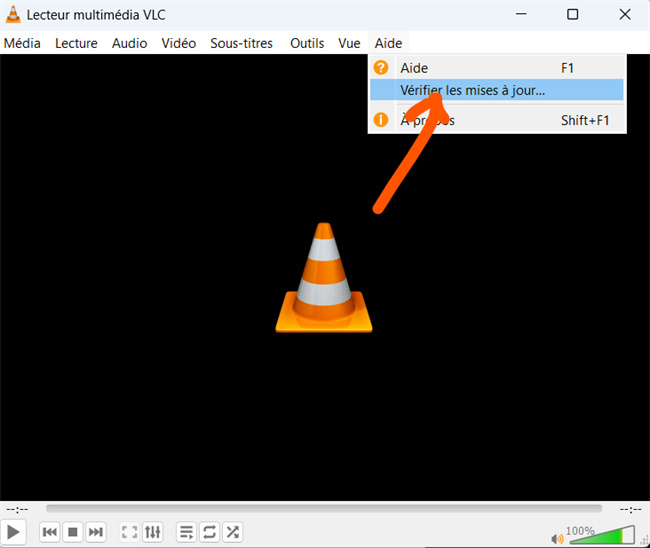The height and width of the screenshot is (548, 650).
Task: Click the orange info icon
Action: click(x=381, y=120)
